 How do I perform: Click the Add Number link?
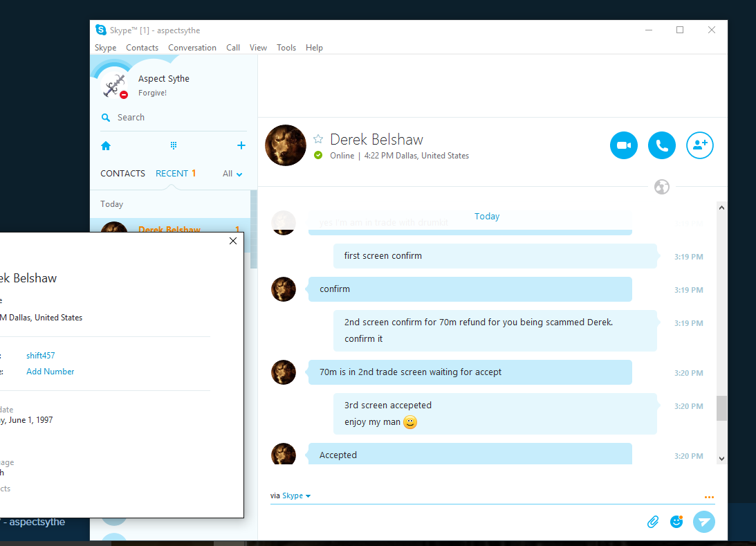coord(50,372)
